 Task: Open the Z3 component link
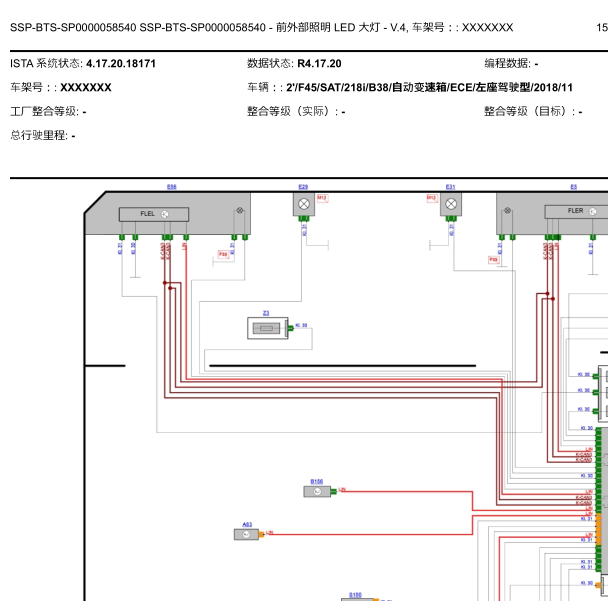266,313
